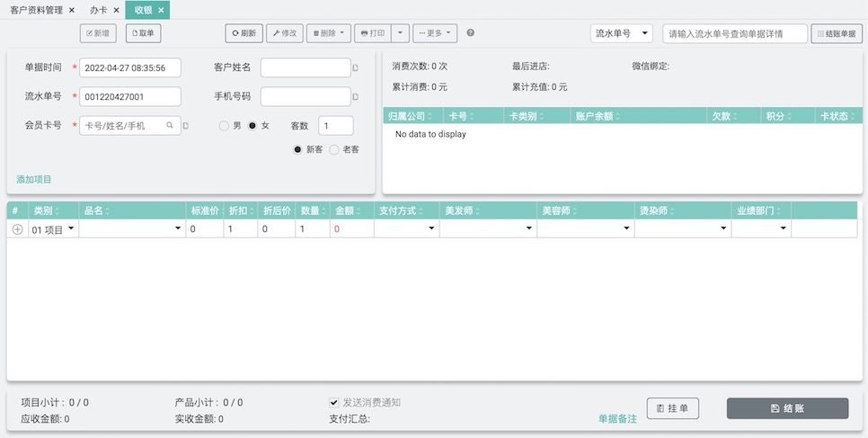The height and width of the screenshot is (438, 868).
Task: Sort by 支付方式 column header
Action: pos(407,210)
